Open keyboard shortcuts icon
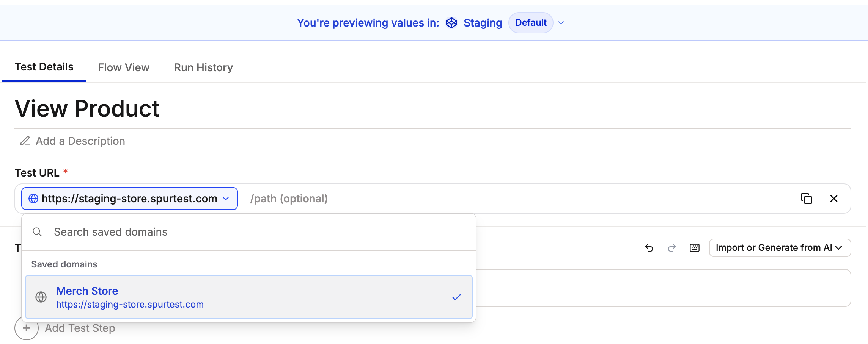The height and width of the screenshot is (344, 868). pos(695,248)
